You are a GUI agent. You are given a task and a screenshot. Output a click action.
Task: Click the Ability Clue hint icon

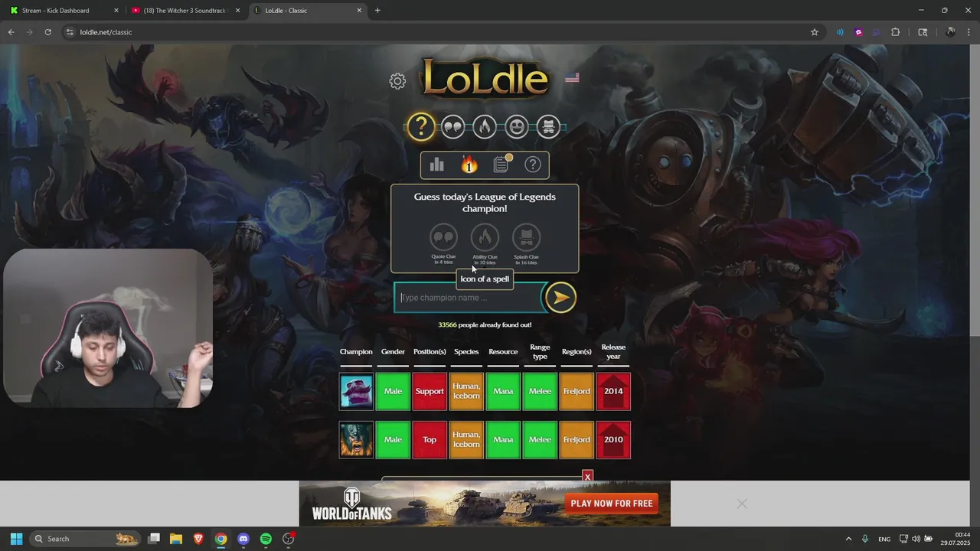[485, 238]
